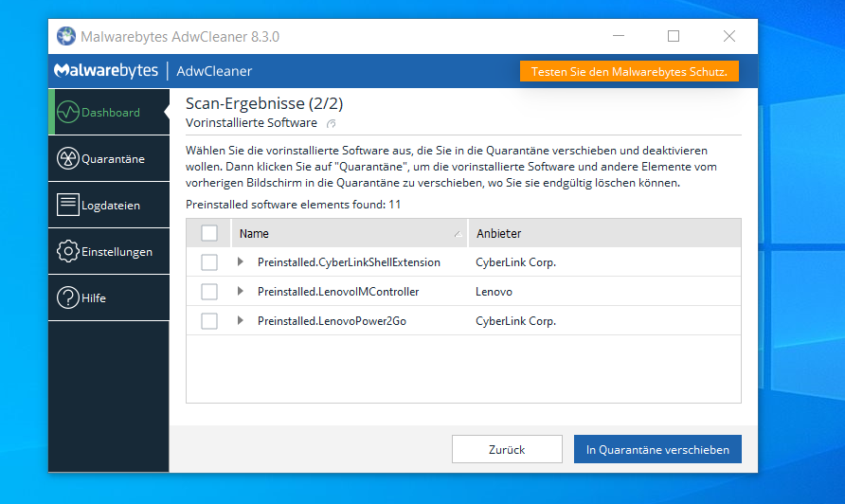The width and height of the screenshot is (845, 504).
Task: Click the Scan-Ergebnisse (2/2) heading
Action: click(x=264, y=103)
